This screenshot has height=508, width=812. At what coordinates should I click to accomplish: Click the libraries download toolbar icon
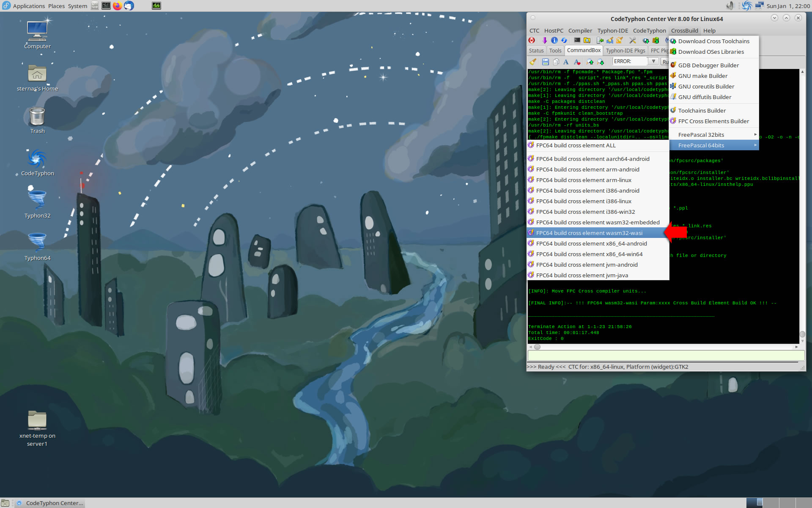(656, 40)
